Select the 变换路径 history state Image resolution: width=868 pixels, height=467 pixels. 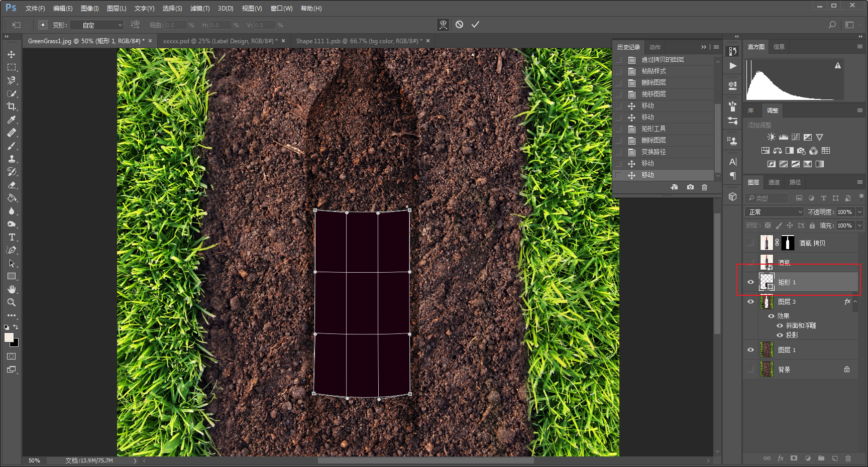(664, 152)
